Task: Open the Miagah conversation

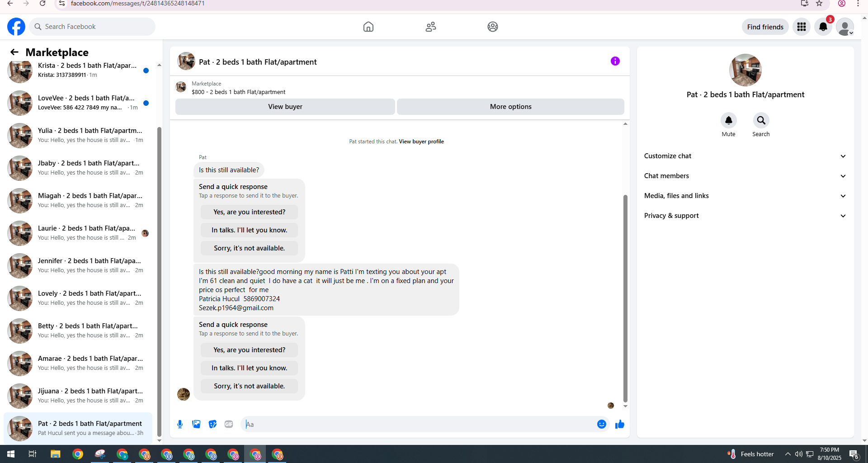Action: click(x=78, y=201)
